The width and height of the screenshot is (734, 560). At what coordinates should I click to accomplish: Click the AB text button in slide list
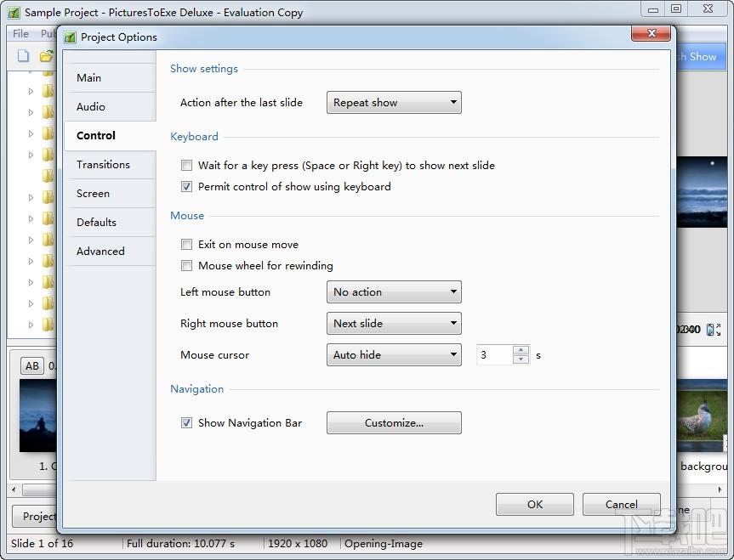(x=31, y=366)
